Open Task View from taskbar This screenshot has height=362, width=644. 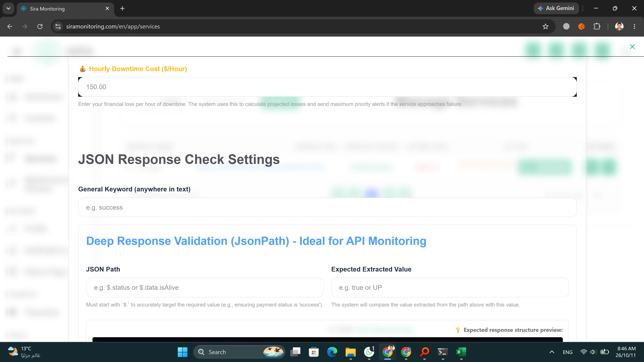(295, 352)
